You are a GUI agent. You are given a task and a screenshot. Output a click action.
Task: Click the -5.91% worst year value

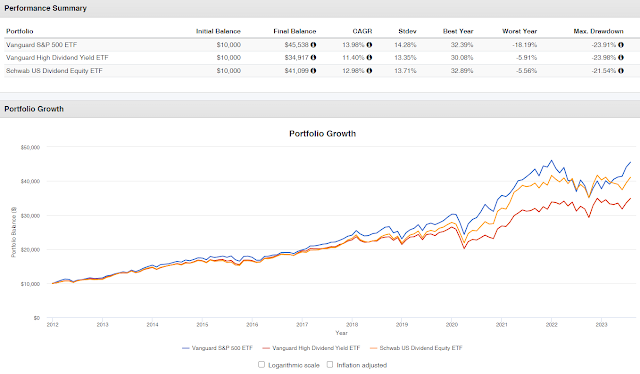pyautogui.click(x=527, y=58)
